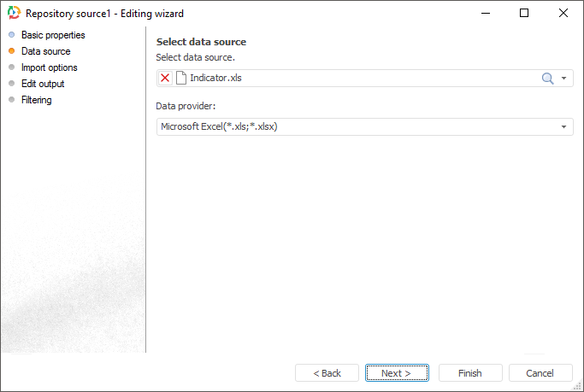Maximize the wizard window
584x392 pixels.
coord(524,14)
